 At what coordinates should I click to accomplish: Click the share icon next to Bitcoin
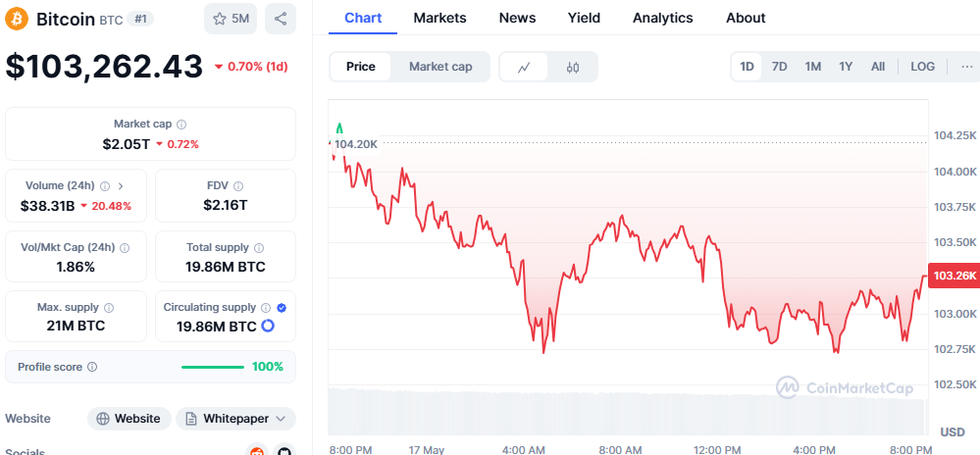281,19
